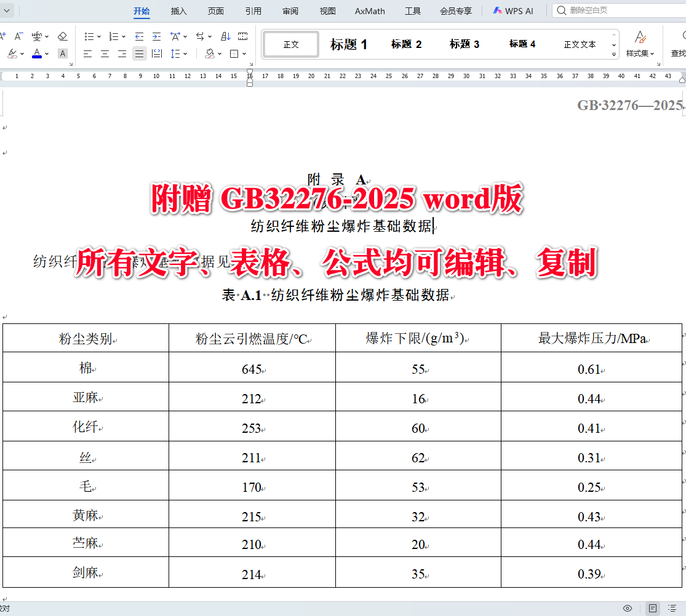The image size is (686, 616).
Task: Open the Font Color swatch dropdown
Action: [47, 53]
